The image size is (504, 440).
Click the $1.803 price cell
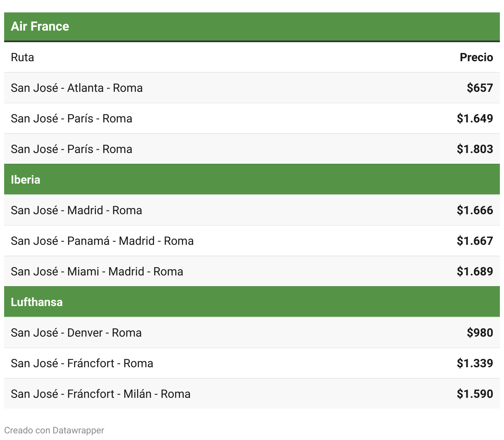[475, 149]
